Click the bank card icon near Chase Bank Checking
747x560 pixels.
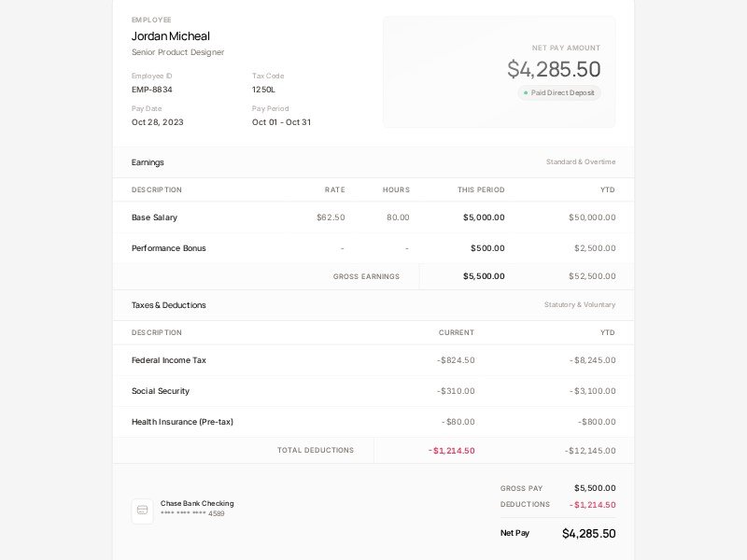click(x=141, y=511)
